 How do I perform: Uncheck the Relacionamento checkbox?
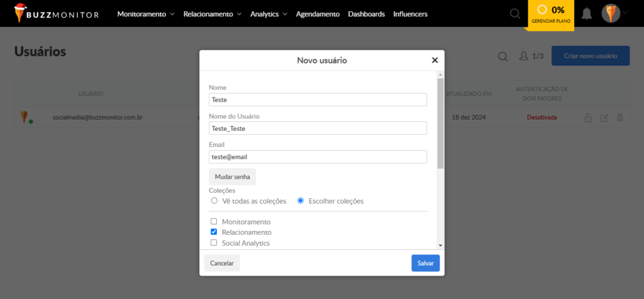click(214, 232)
